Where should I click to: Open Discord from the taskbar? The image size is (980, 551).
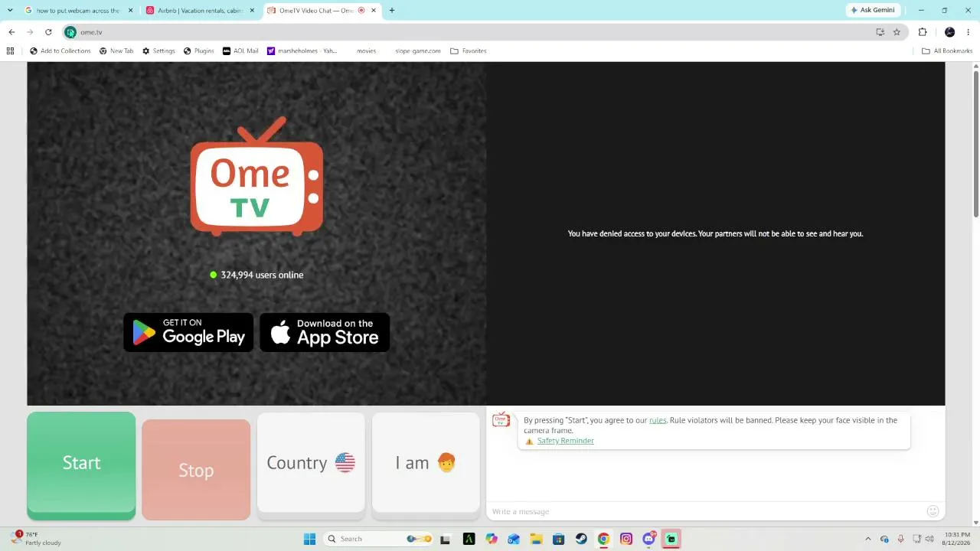pos(649,539)
